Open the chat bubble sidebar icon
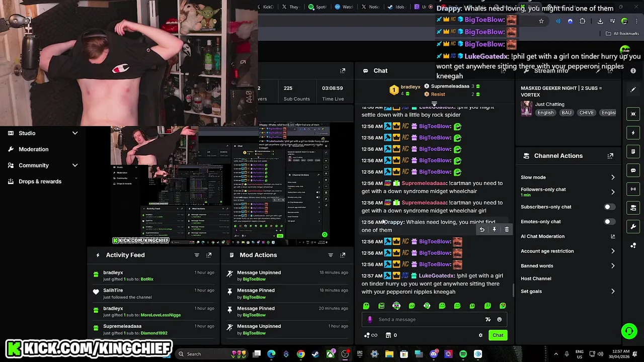 click(633, 170)
